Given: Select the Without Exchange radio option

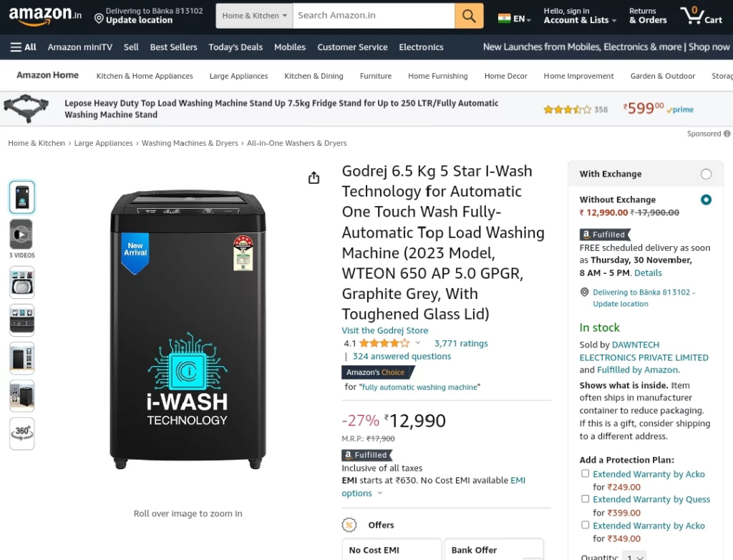Looking at the screenshot, I should click(706, 200).
